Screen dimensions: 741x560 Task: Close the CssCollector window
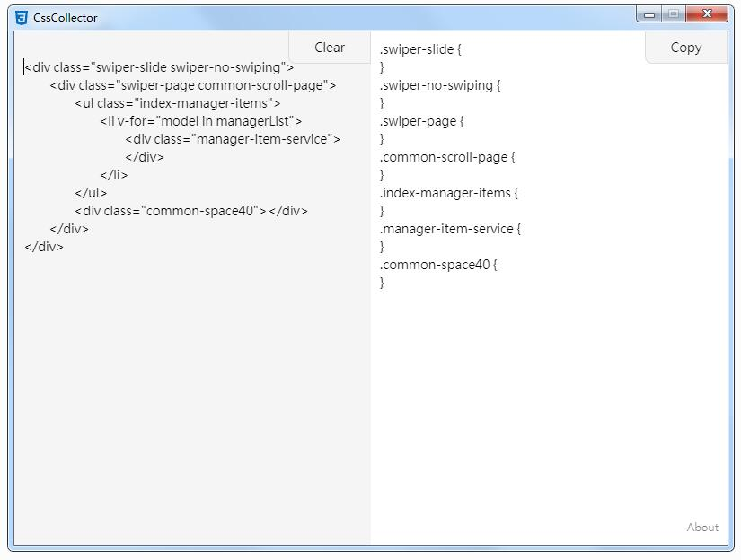click(707, 14)
